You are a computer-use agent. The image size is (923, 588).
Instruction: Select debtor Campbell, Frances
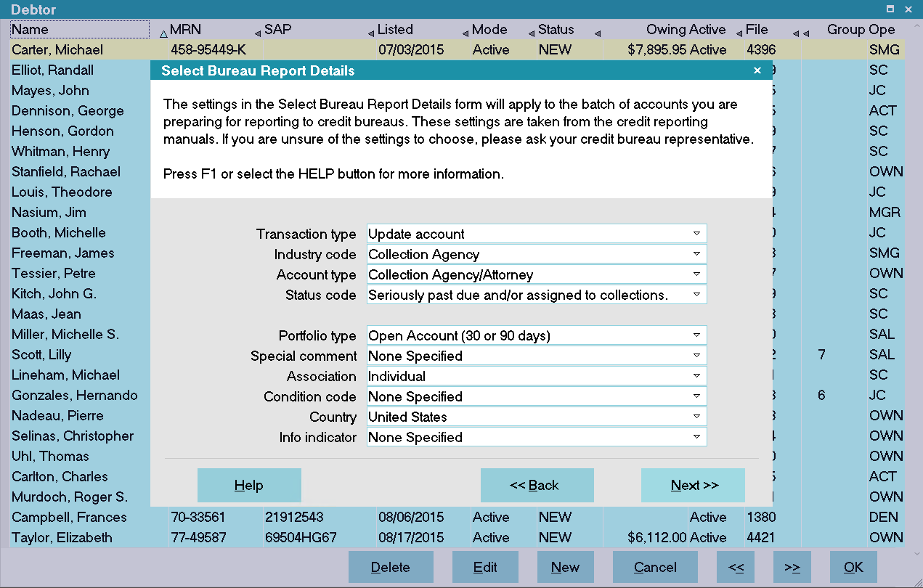point(69,518)
